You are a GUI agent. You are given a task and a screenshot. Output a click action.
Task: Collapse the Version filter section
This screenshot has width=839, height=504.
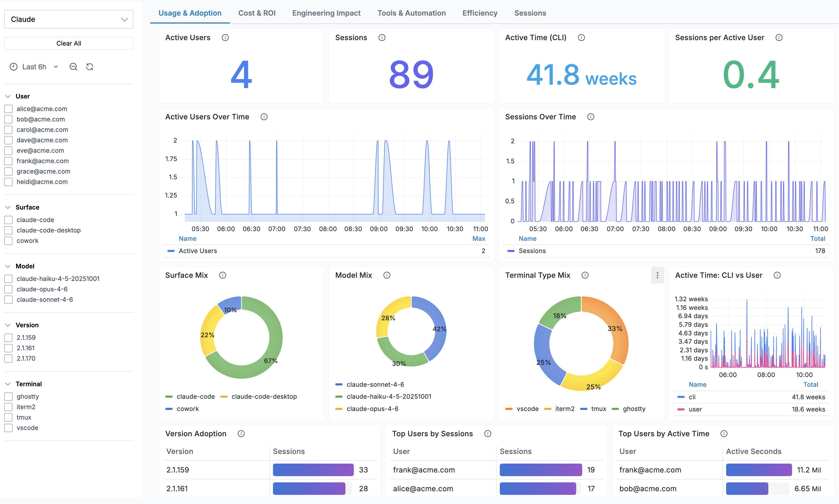coord(8,325)
